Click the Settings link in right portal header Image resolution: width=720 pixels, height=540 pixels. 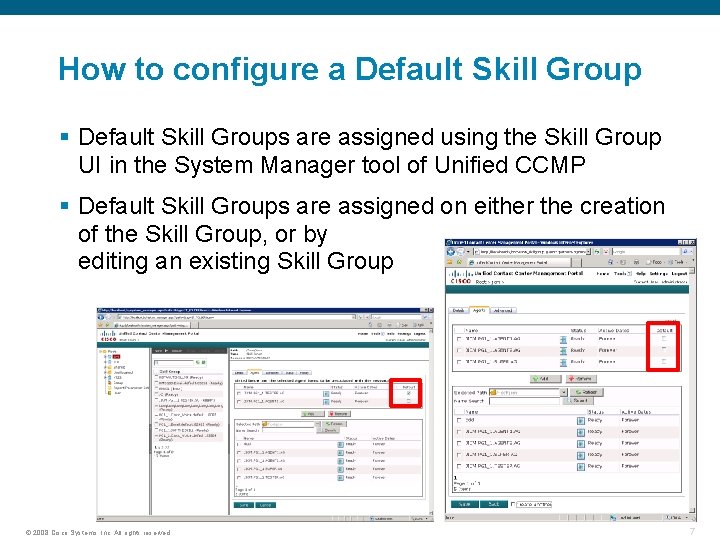click(658, 274)
